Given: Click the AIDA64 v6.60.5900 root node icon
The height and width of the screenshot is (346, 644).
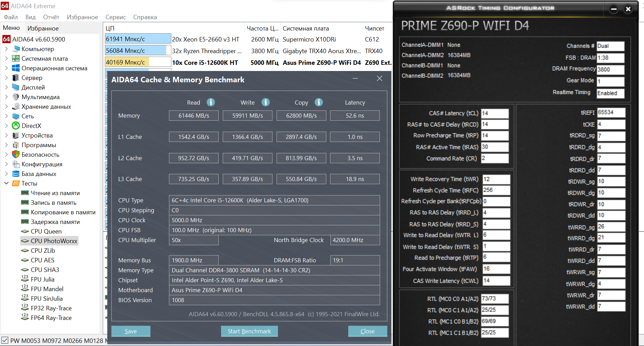Looking at the screenshot, I should [x=7, y=39].
